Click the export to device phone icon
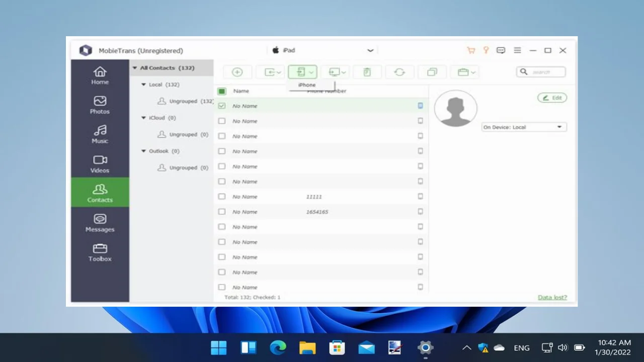Image resolution: width=644 pixels, height=362 pixels. click(x=300, y=72)
